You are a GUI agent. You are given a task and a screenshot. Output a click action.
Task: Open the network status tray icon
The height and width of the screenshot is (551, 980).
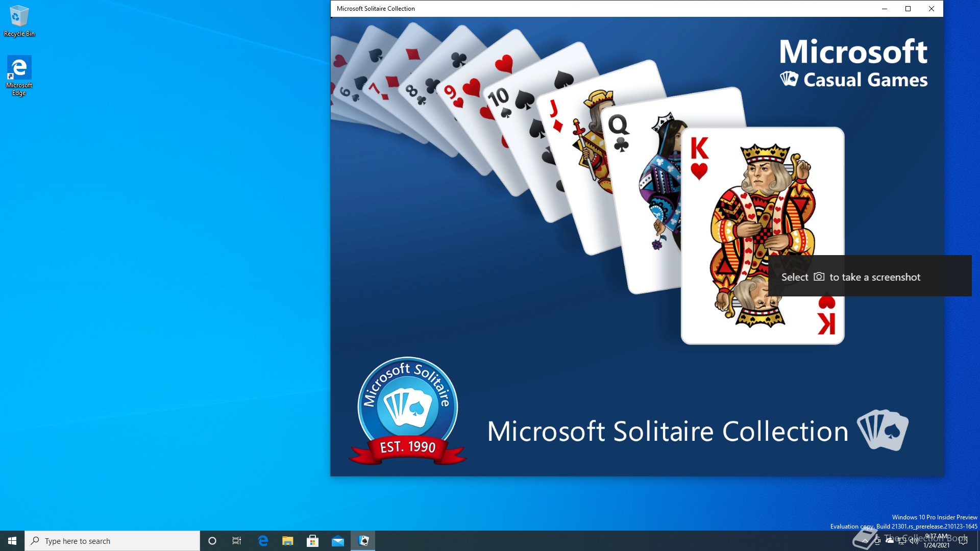point(902,541)
